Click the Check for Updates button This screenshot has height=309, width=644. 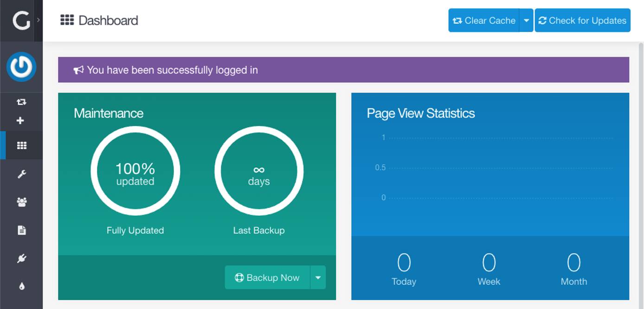pos(582,20)
